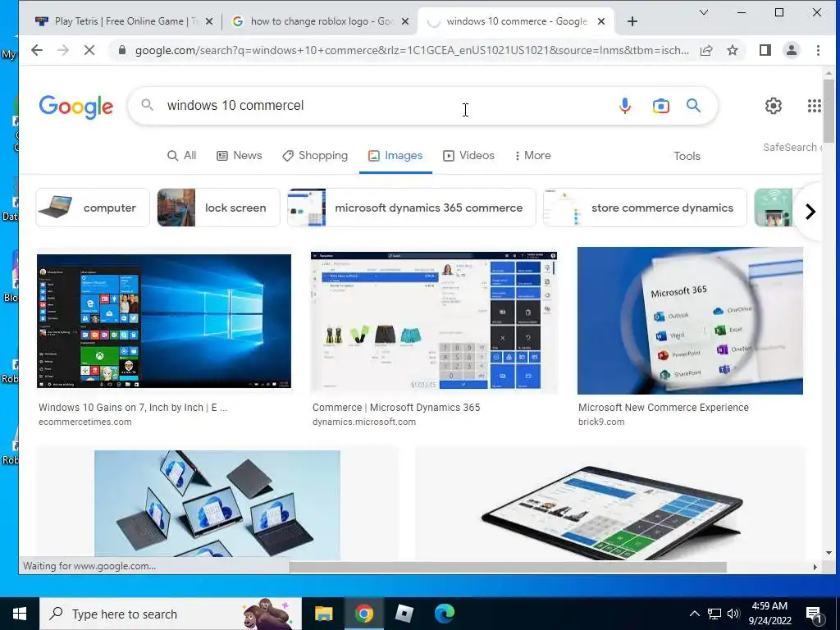Close the Play Tetris tab

click(209, 21)
